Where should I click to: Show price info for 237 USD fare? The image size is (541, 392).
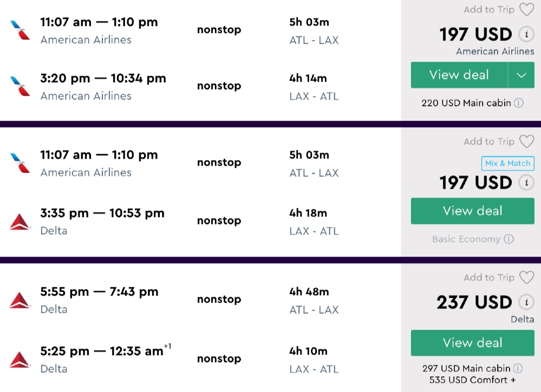pyautogui.click(x=525, y=302)
